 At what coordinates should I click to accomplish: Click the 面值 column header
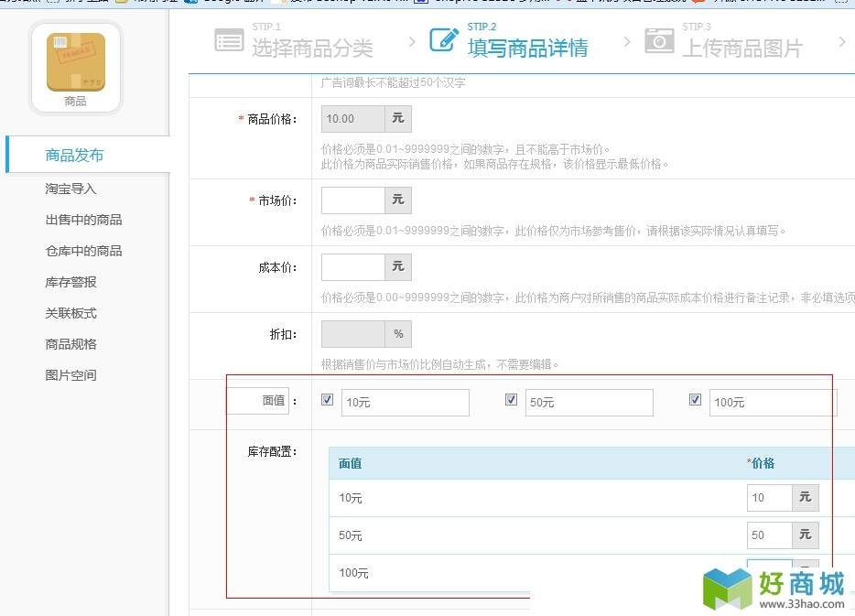click(x=350, y=463)
